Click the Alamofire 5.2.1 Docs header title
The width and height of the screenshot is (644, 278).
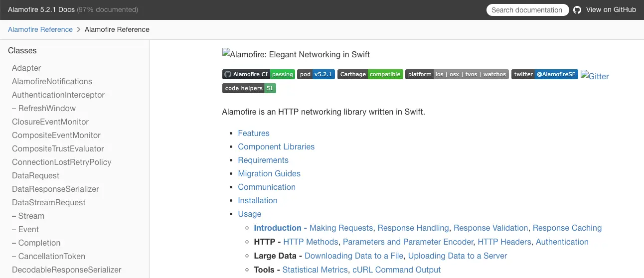pyautogui.click(x=41, y=9)
